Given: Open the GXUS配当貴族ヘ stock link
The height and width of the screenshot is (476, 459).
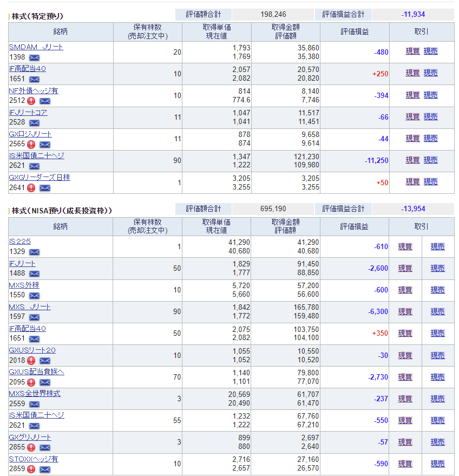Looking at the screenshot, I should pyautogui.click(x=36, y=371).
